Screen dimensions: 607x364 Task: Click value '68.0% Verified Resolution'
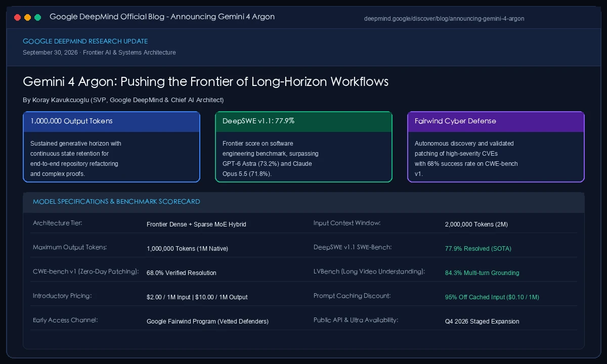click(182, 273)
